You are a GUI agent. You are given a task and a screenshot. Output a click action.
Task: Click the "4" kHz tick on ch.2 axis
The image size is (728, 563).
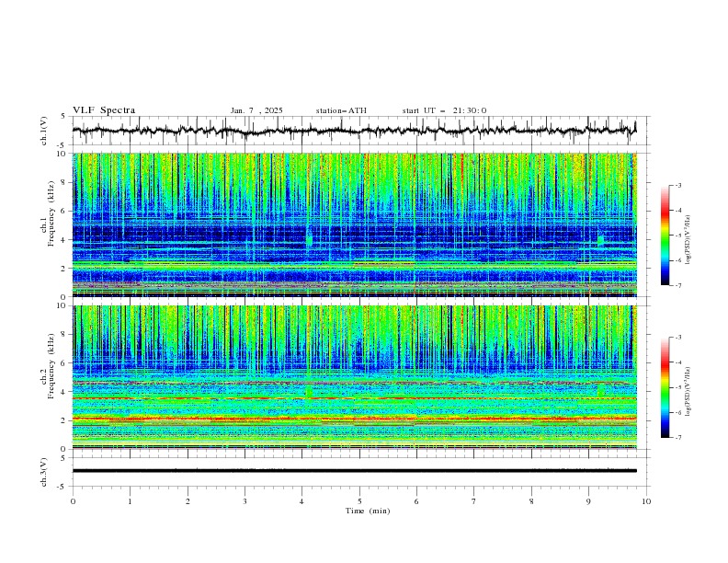coord(63,392)
